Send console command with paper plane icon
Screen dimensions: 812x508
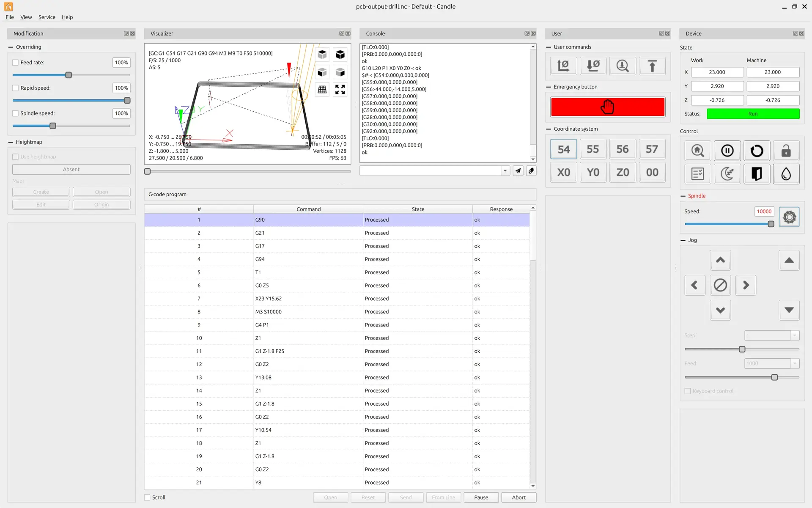(518, 171)
